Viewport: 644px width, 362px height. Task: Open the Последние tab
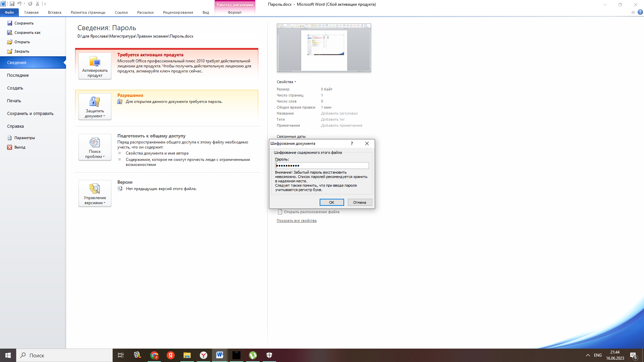33,75
